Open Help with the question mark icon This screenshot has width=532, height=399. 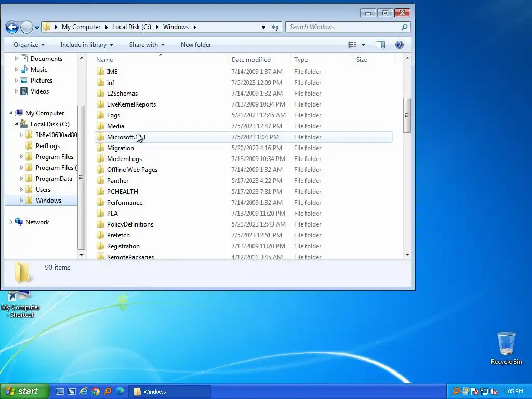point(400,45)
